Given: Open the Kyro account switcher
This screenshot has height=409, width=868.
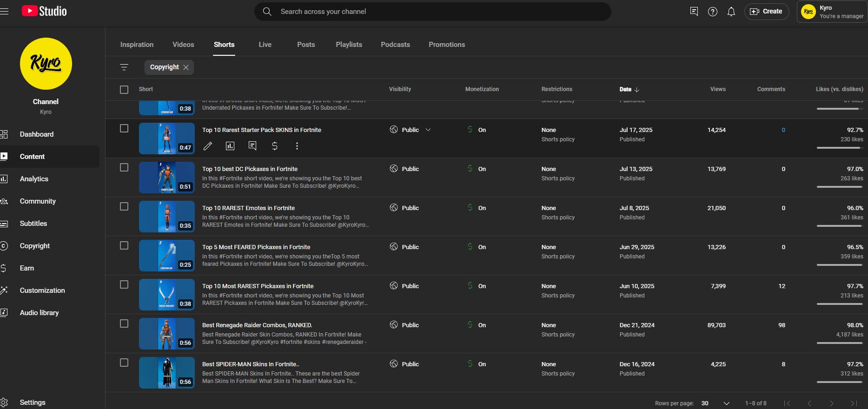Looking at the screenshot, I should pyautogui.click(x=832, y=12).
